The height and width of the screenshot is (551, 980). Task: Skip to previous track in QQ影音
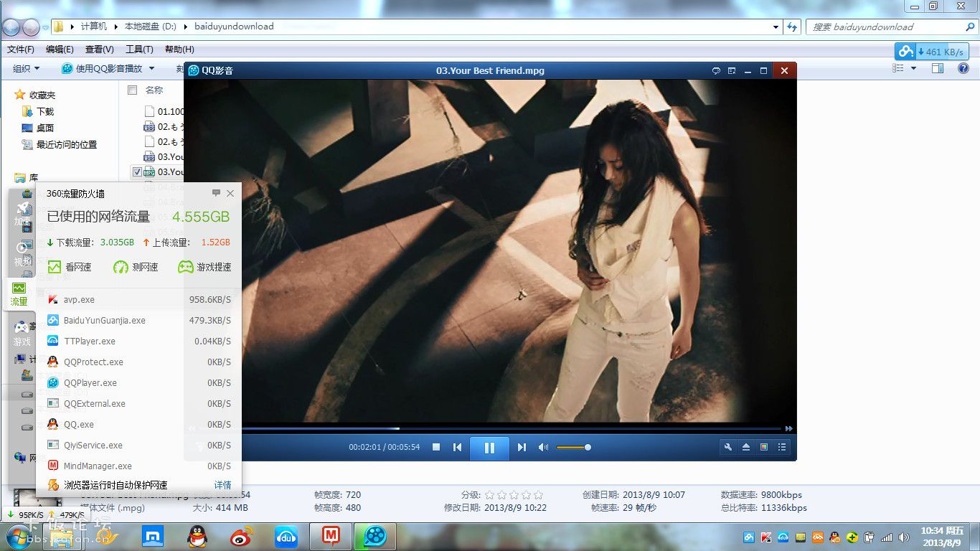457,448
